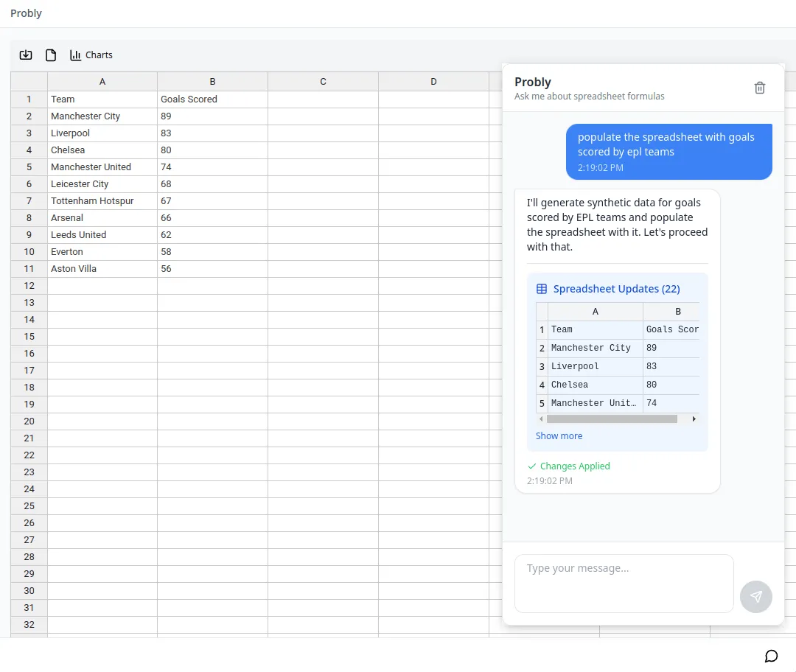Select row 32 header
Image resolution: width=796 pixels, height=672 pixels.
29,625
